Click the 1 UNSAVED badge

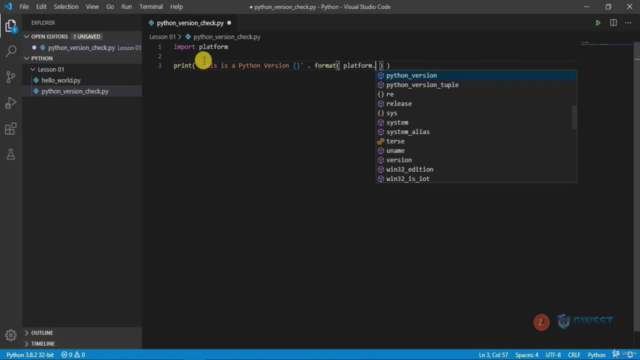[x=87, y=37]
